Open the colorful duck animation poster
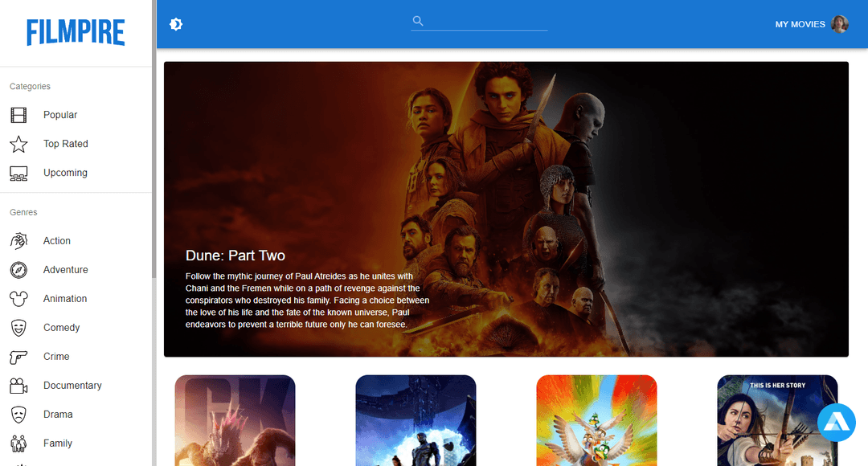This screenshot has width=868, height=466. coord(596,420)
